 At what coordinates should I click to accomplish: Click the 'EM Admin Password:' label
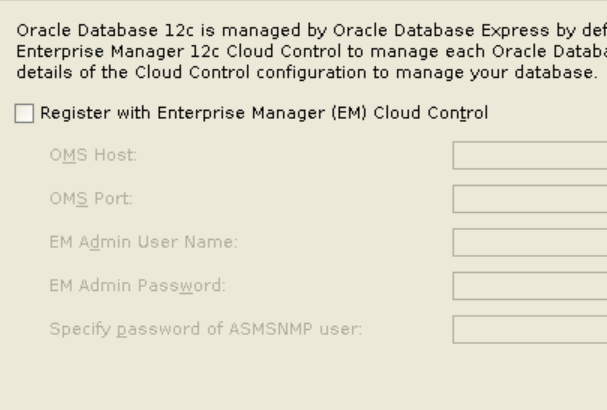tap(137, 286)
